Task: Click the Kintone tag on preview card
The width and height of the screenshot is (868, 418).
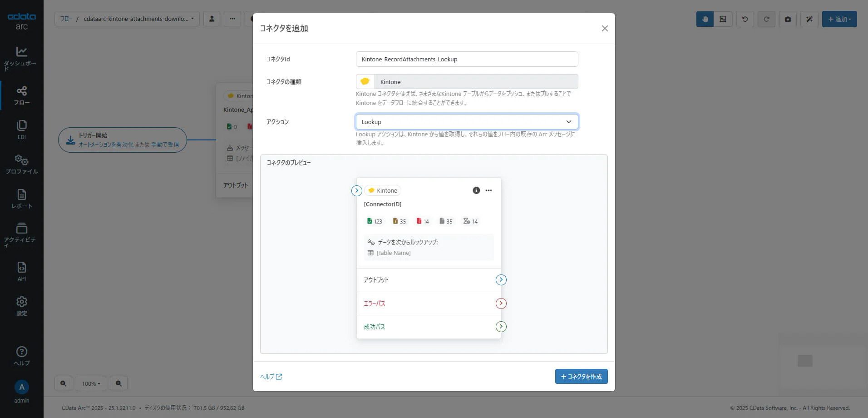Action: 383,190
